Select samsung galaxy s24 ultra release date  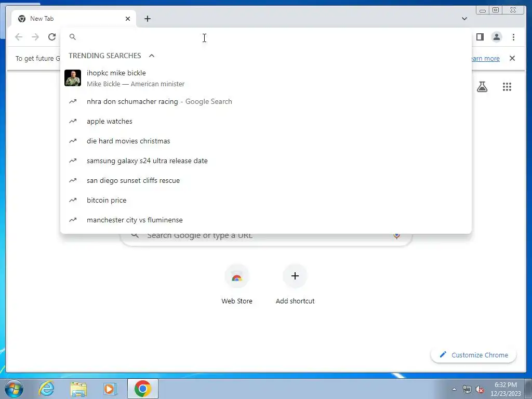(x=265, y=161)
